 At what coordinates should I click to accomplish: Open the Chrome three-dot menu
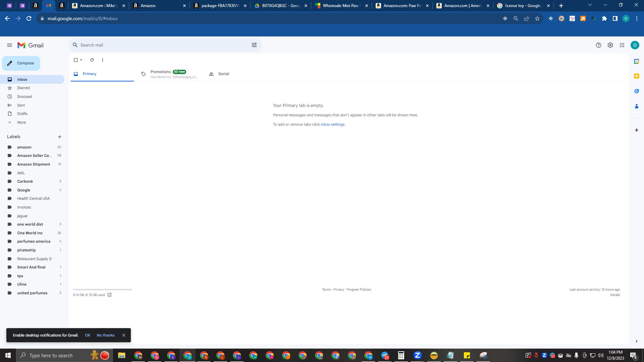[637, 18]
